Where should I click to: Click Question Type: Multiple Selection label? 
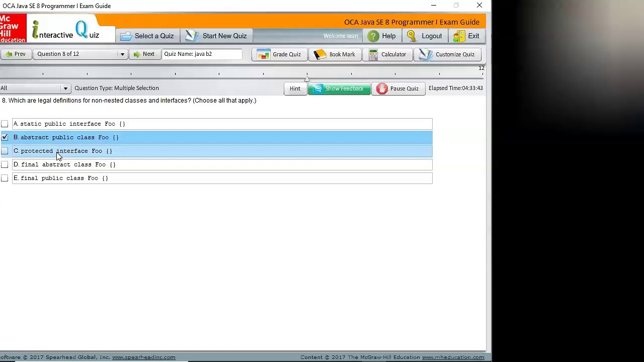pyautogui.click(x=117, y=88)
